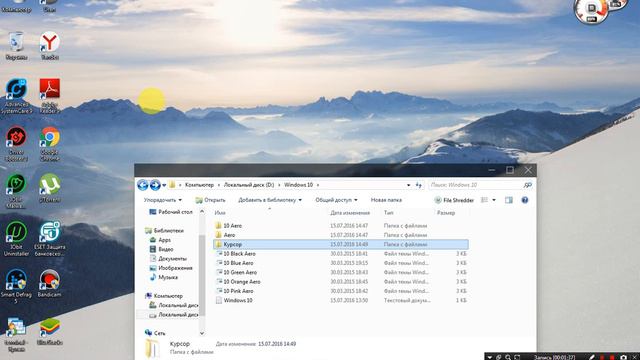Click the magnifier icon in search box
This screenshot has height=360, width=640.
(x=528, y=185)
